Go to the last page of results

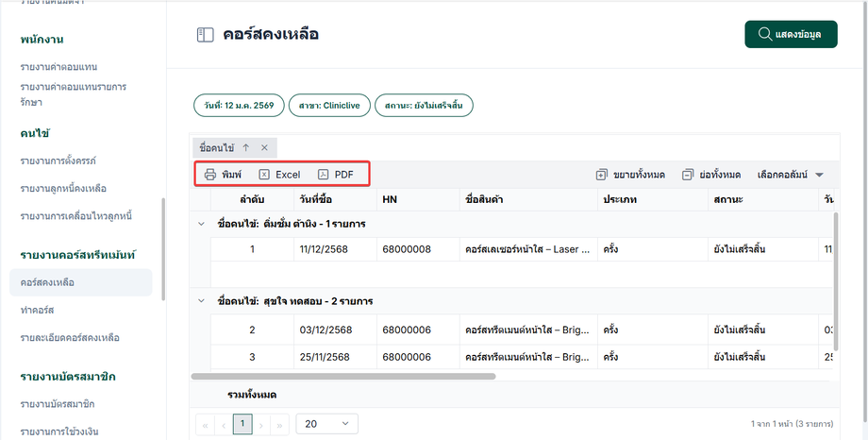(279, 425)
